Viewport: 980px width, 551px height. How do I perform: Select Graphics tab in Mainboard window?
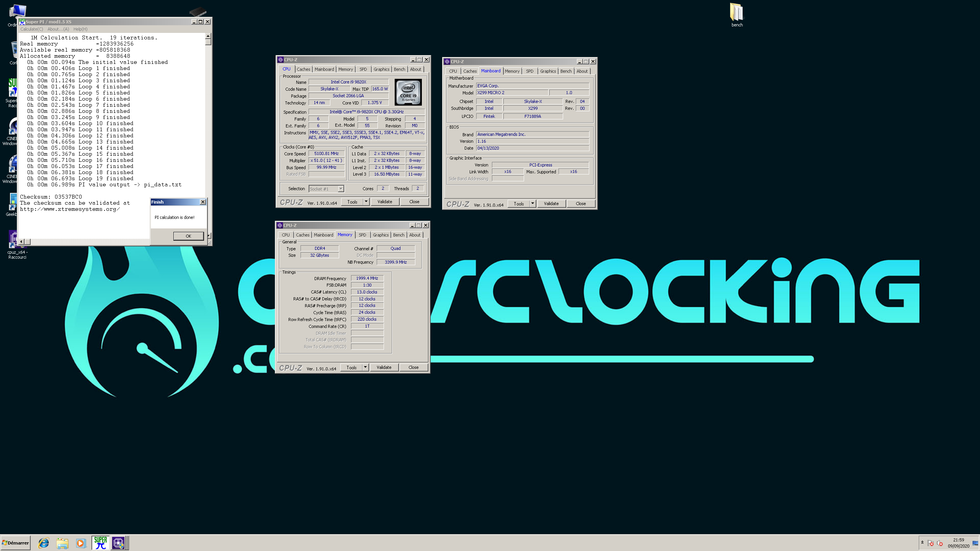tap(548, 71)
